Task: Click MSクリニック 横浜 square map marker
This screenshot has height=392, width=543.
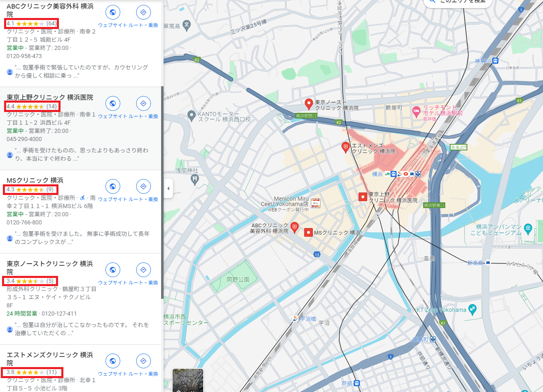Action: [x=309, y=233]
